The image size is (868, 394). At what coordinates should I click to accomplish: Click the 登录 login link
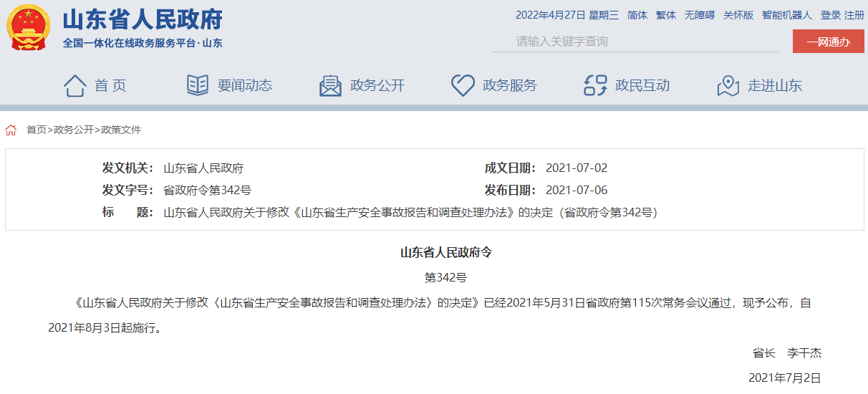[831, 15]
